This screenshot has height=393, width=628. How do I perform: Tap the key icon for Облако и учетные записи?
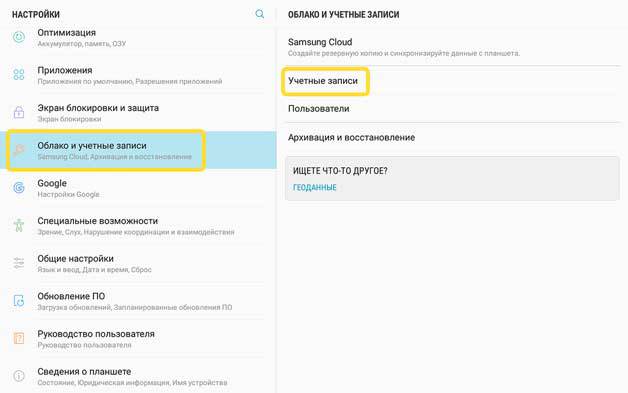click(x=19, y=150)
